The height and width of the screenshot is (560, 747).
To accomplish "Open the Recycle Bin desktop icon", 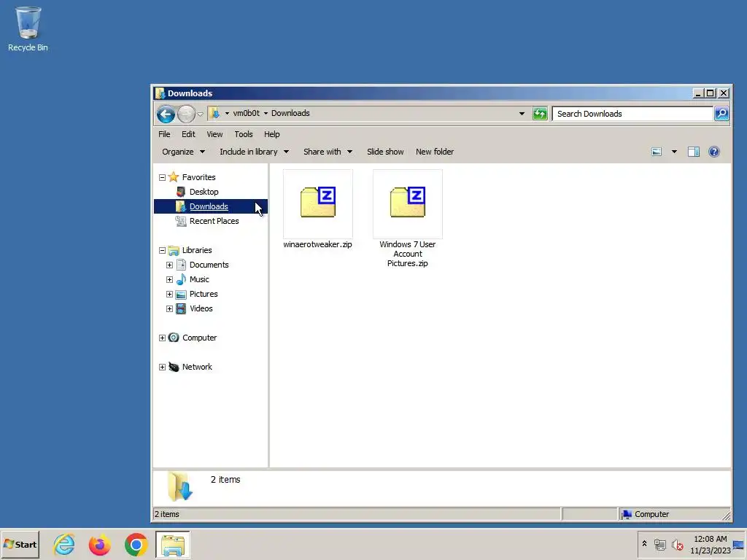I will coord(28,28).
